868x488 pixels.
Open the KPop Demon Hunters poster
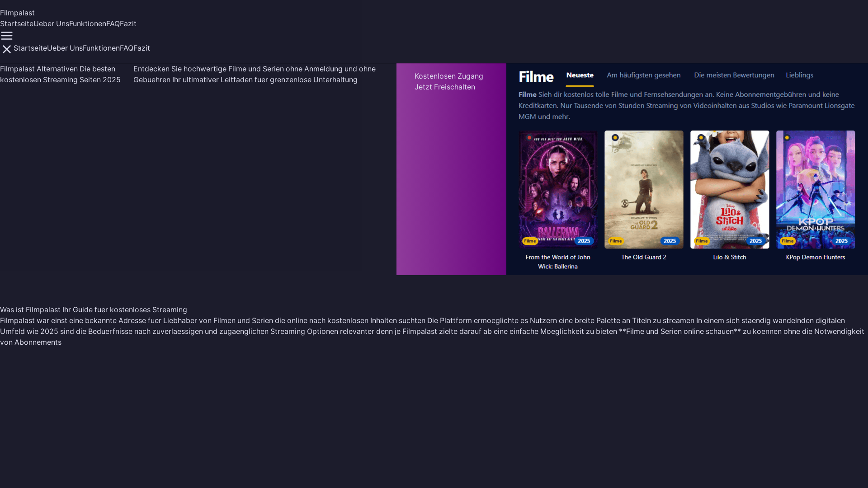coord(816,189)
